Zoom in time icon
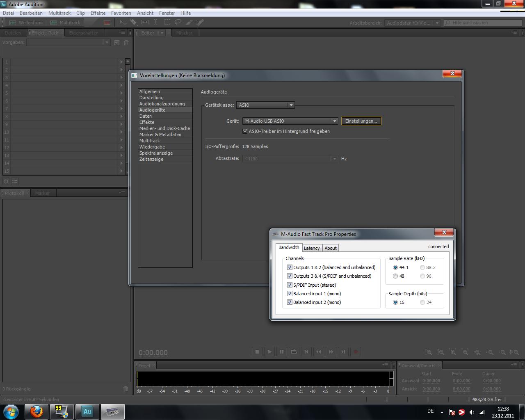 point(453,352)
